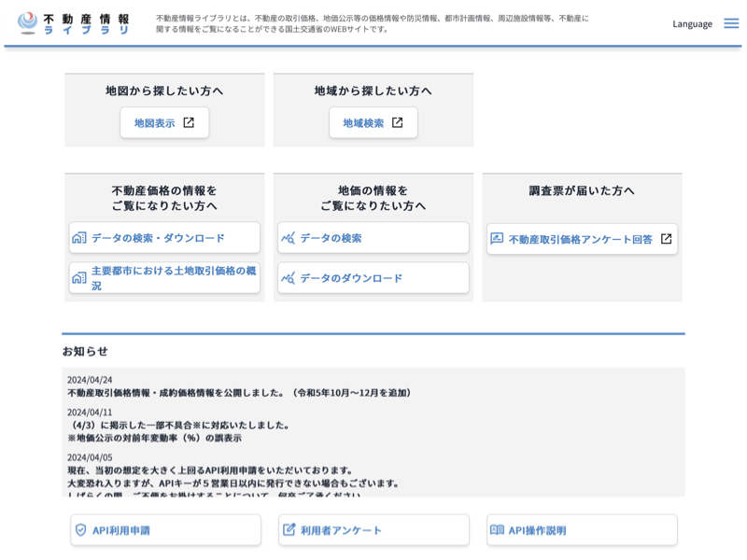
Task: Select データのダウンロード under 地価の情報
Action: click(351, 278)
